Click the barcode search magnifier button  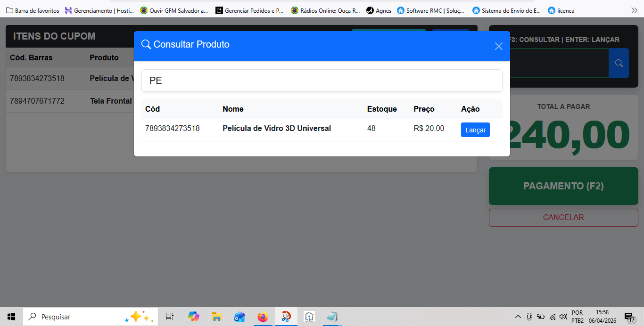[x=619, y=63]
